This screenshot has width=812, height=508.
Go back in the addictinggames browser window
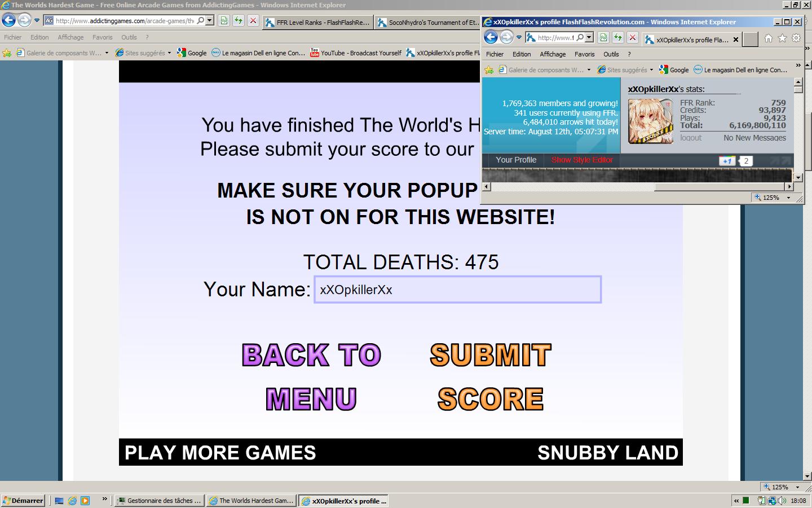click(8, 21)
